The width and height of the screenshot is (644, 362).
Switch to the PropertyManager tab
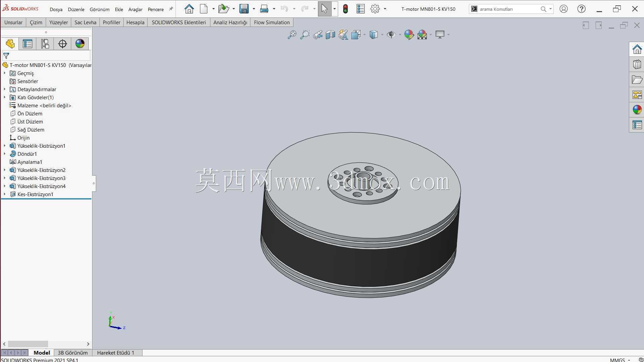click(28, 44)
